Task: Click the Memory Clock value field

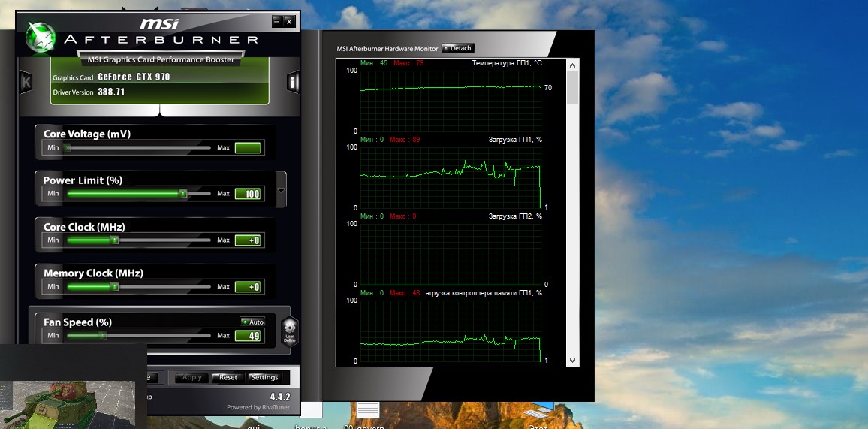Action: [x=248, y=287]
